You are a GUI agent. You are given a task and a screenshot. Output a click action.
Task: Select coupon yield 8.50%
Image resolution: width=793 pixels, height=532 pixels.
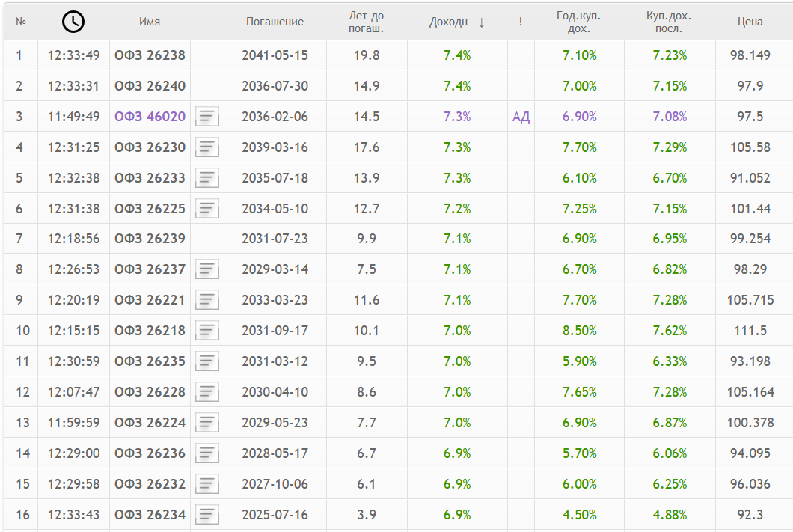click(579, 331)
